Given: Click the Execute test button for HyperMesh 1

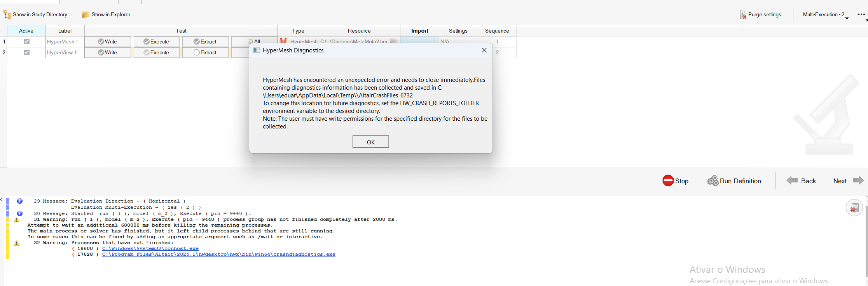Looking at the screenshot, I should click(x=157, y=42).
